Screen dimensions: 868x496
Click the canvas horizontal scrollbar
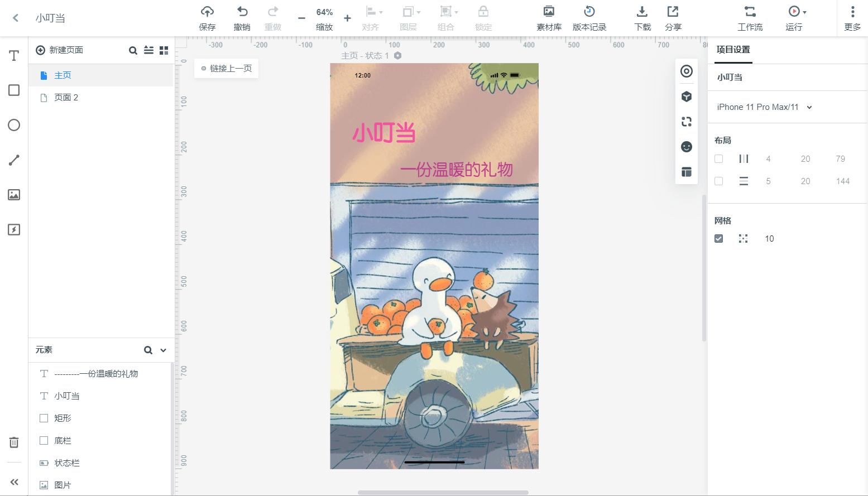(443, 493)
